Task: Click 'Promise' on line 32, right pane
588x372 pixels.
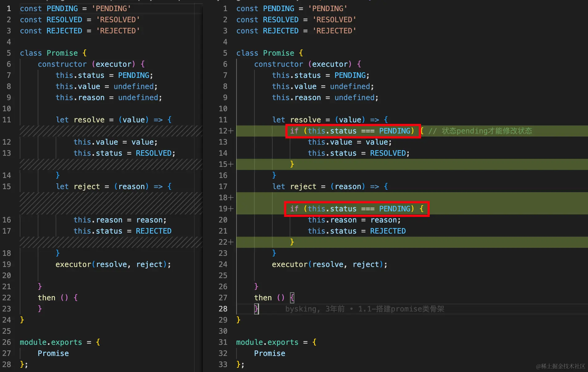Action: 270,353
